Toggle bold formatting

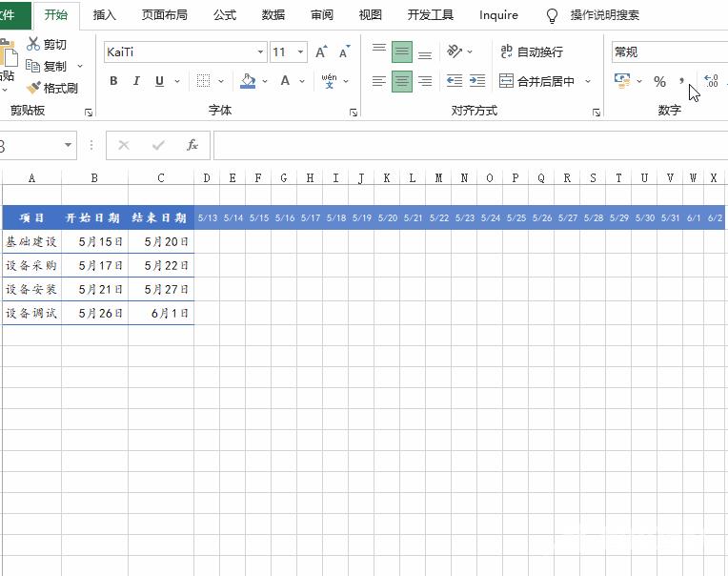113,82
